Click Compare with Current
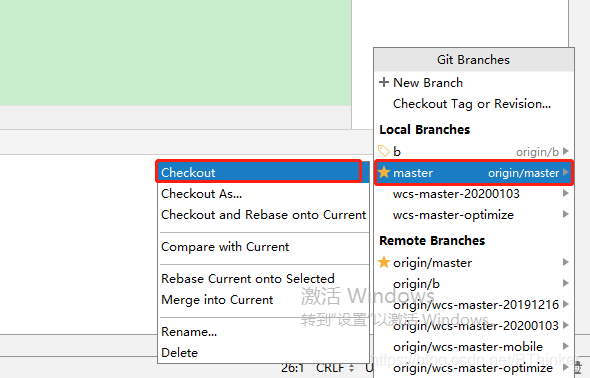This screenshot has width=590, height=378. (263, 247)
